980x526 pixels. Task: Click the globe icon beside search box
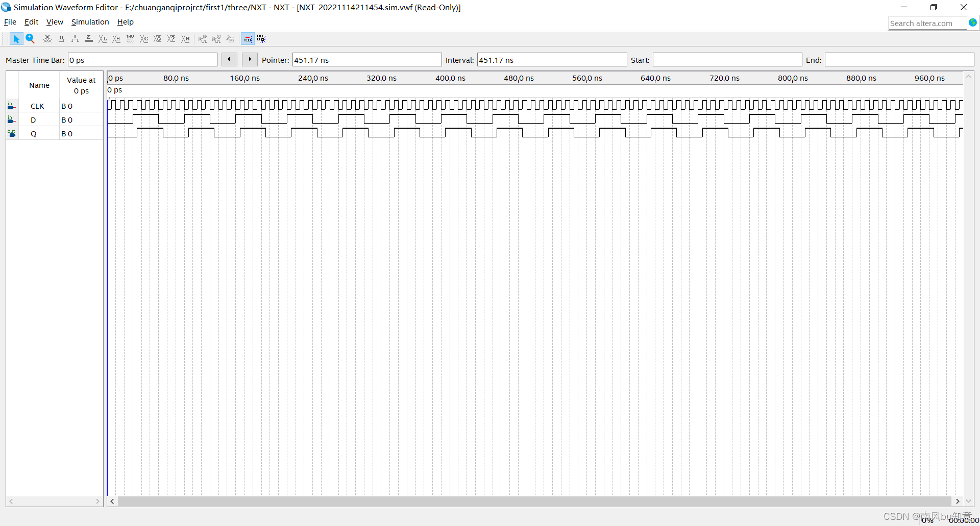[x=973, y=22]
